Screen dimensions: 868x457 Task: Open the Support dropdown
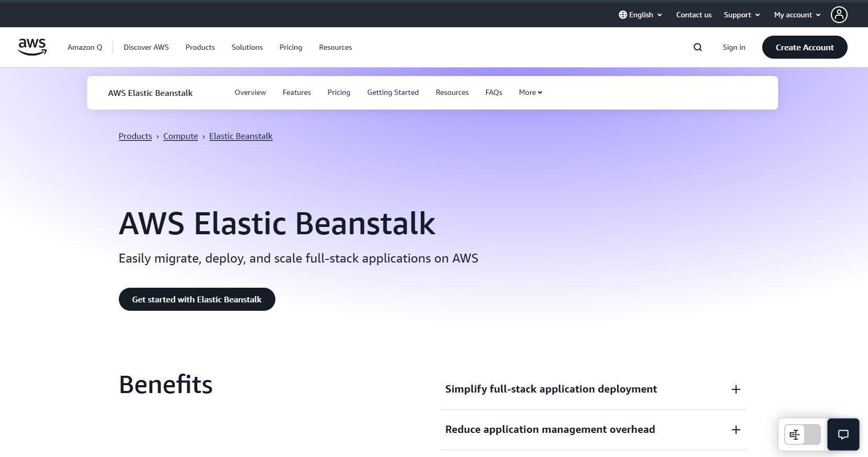pyautogui.click(x=742, y=15)
